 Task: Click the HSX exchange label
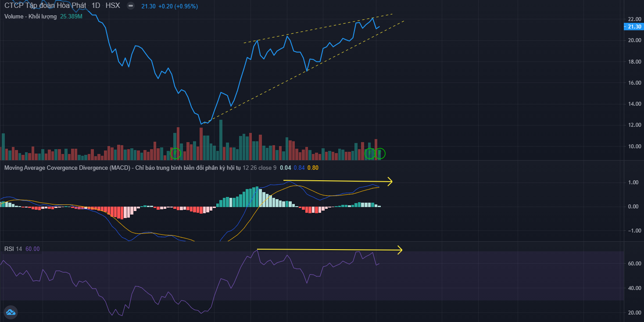click(x=113, y=6)
